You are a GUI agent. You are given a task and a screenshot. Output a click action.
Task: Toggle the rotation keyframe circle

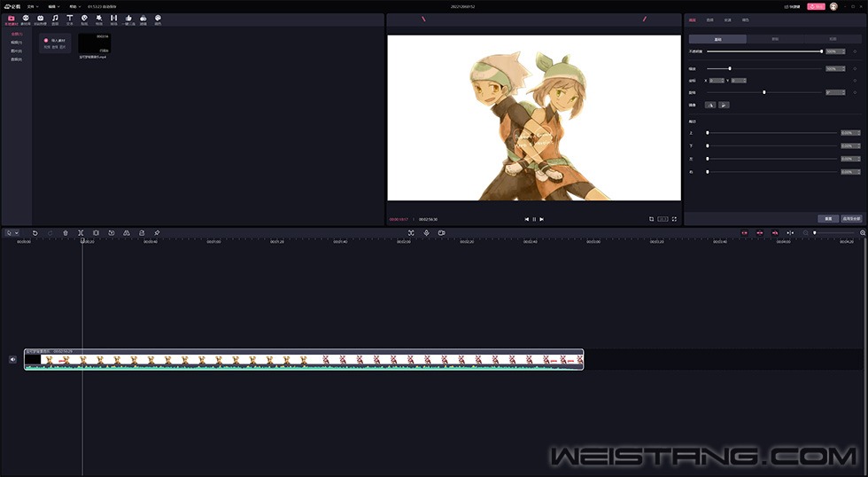[x=855, y=91]
